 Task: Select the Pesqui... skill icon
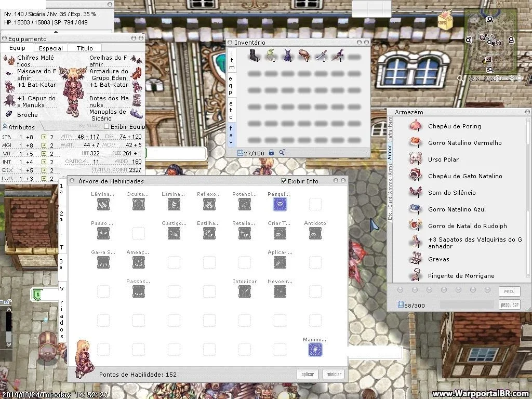(x=280, y=204)
